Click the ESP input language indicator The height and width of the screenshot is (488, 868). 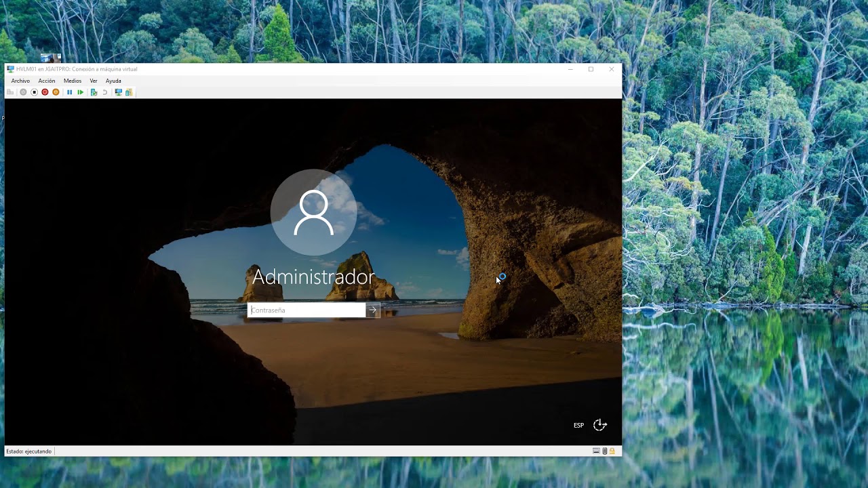578,426
